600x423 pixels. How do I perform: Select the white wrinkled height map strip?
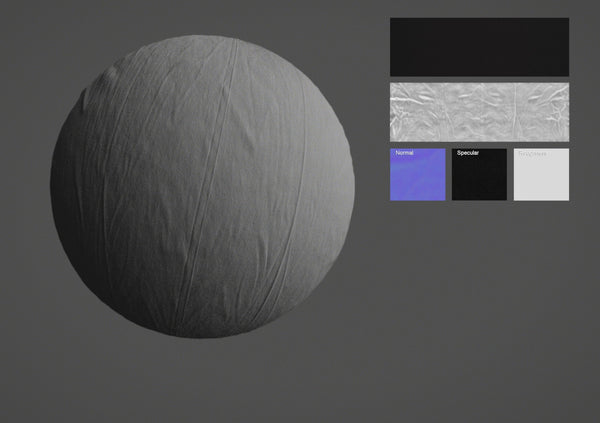[479, 111]
